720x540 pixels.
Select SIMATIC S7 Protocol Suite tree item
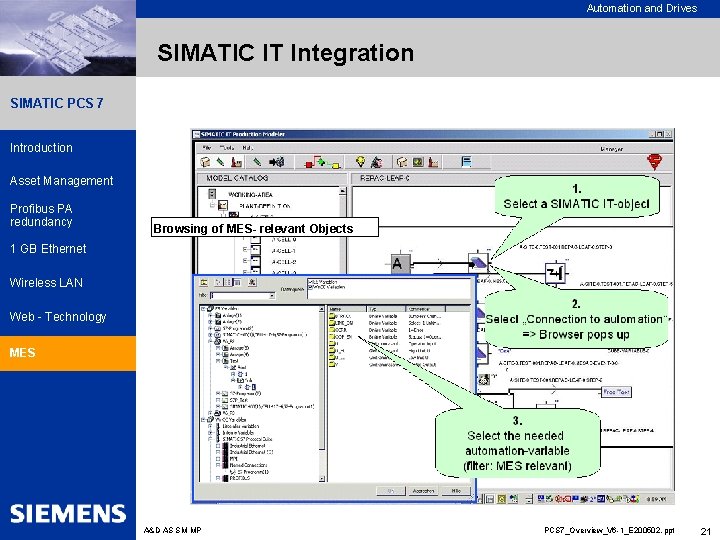click(247, 439)
